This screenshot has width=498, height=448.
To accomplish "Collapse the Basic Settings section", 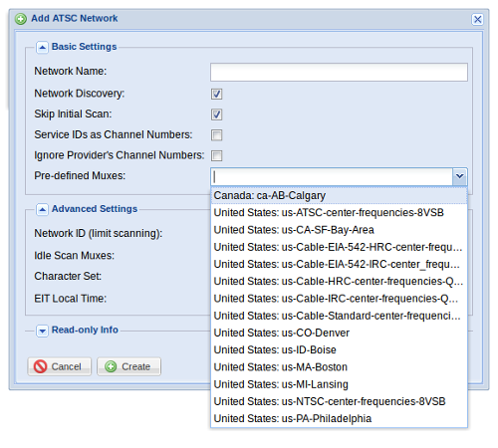I will click(42, 48).
